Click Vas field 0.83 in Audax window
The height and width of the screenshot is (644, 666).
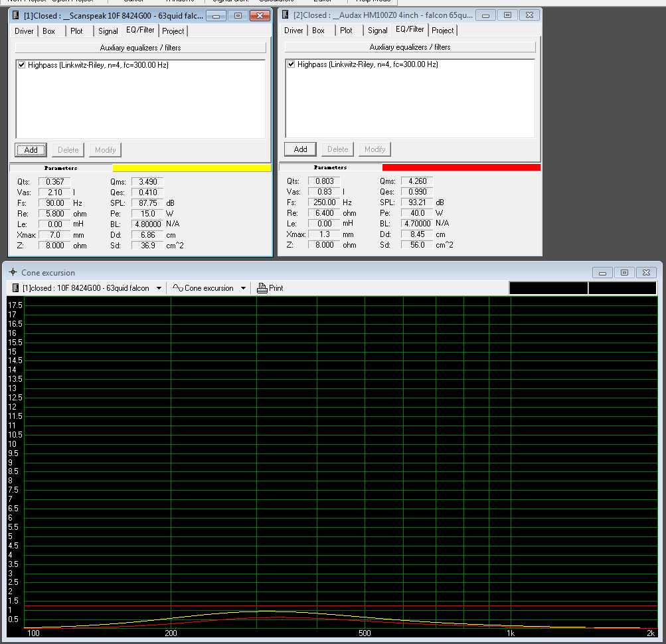click(324, 192)
